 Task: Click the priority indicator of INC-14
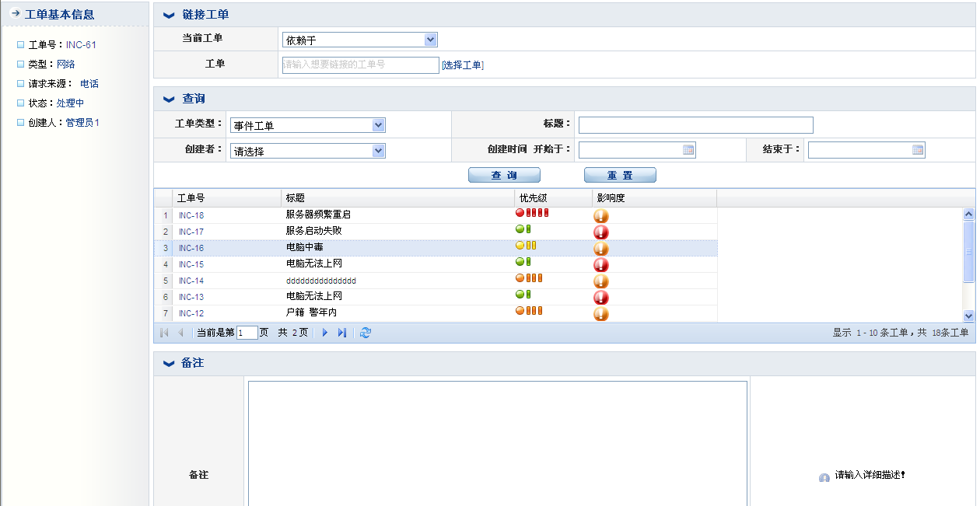tap(529, 278)
